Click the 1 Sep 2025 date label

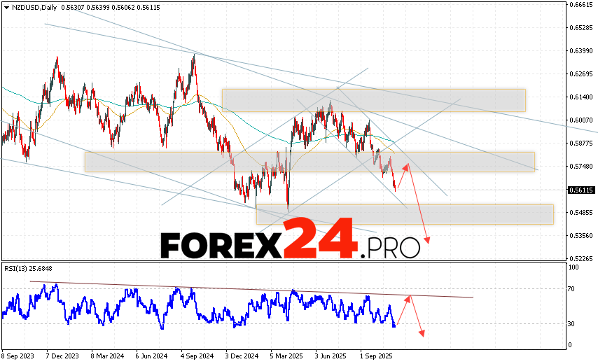pyautogui.click(x=377, y=355)
